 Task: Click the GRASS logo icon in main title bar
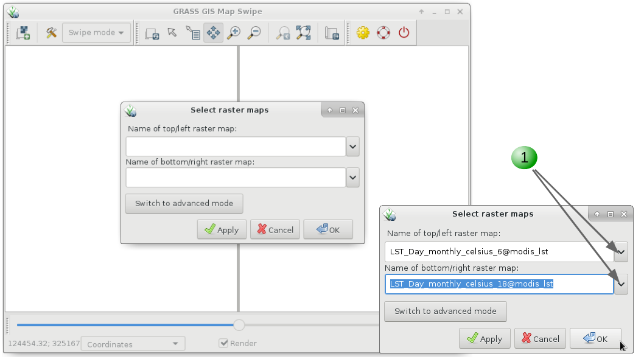pyautogui.click(x=13, y=12)
